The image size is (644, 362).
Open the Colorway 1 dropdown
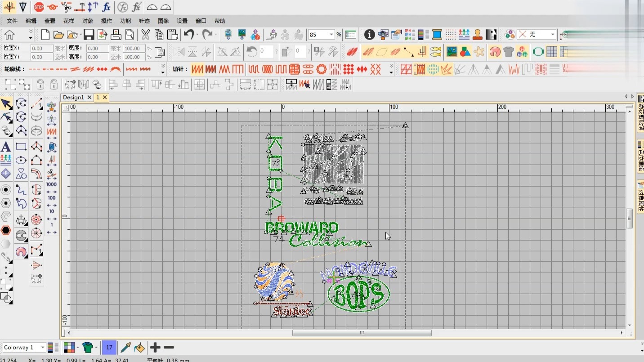pyautogui.click(x=43, y=347)
